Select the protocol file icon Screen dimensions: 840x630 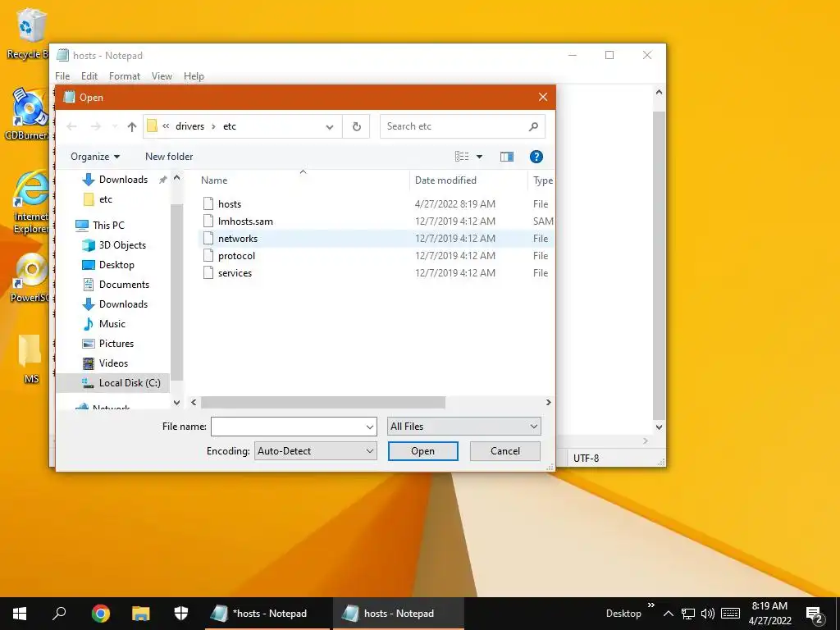[208, 256]
